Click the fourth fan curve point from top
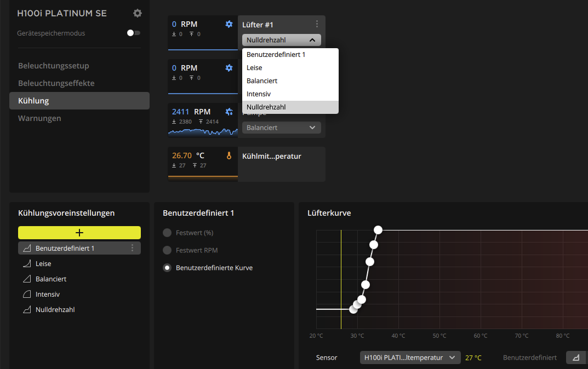This screenshot has width=588, height=369. tap(366, 285)
